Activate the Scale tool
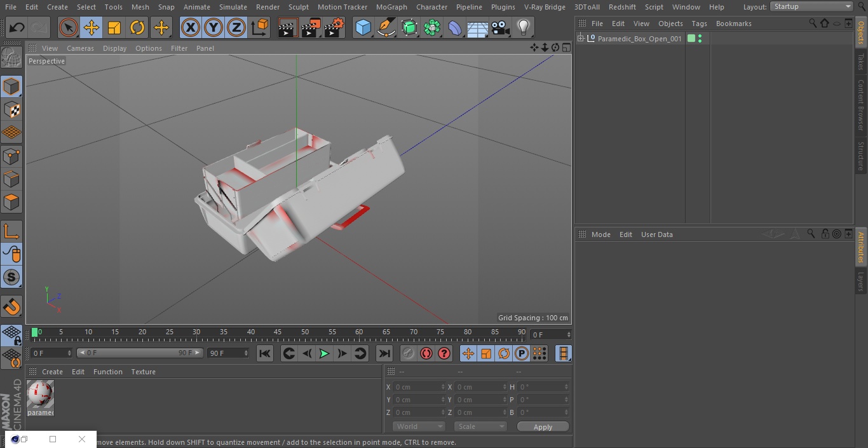This screenshot has height=448, width=868. [x=114, y=27]
